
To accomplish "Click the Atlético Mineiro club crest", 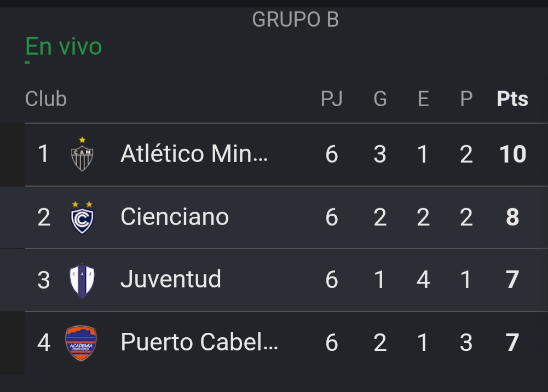I will (82, 154).
